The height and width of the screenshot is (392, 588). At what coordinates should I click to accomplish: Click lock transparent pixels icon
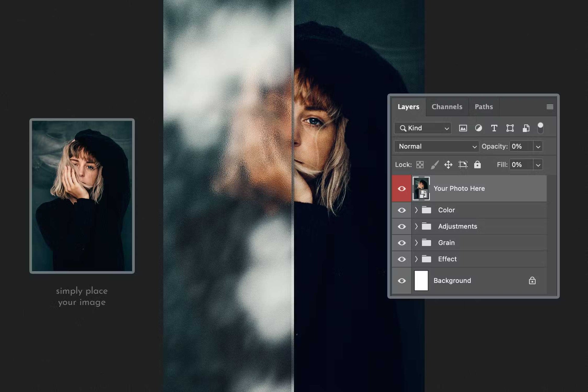[x=420, y=165]
